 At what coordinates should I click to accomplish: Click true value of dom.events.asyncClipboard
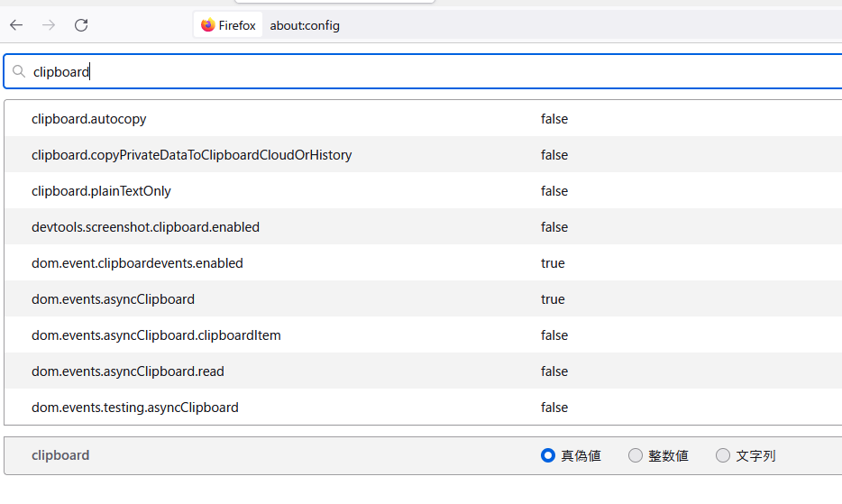click(553, 298)
